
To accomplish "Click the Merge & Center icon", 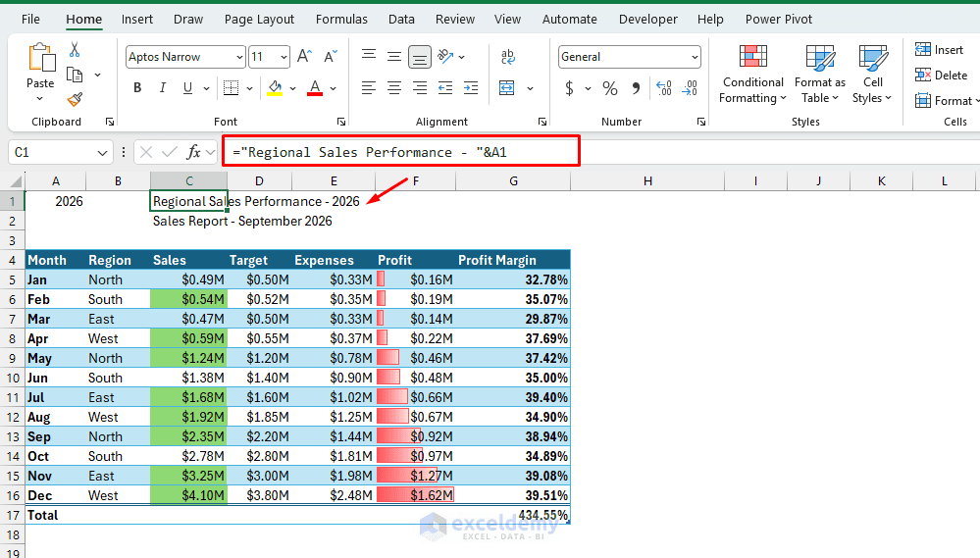I will pyautogui.click(x=507, y=88).
